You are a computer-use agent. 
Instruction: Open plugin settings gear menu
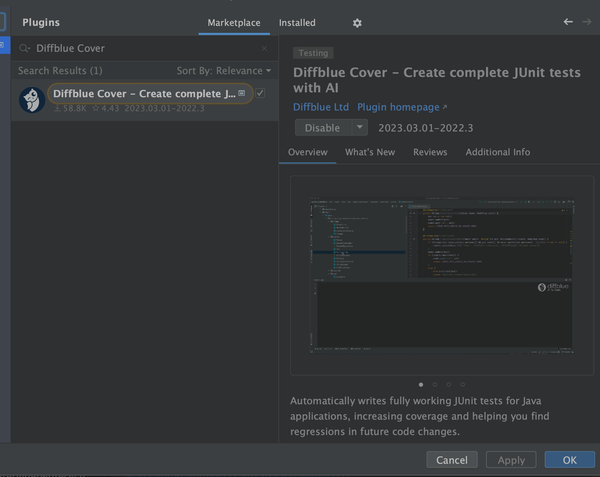(x=357, y=23)
